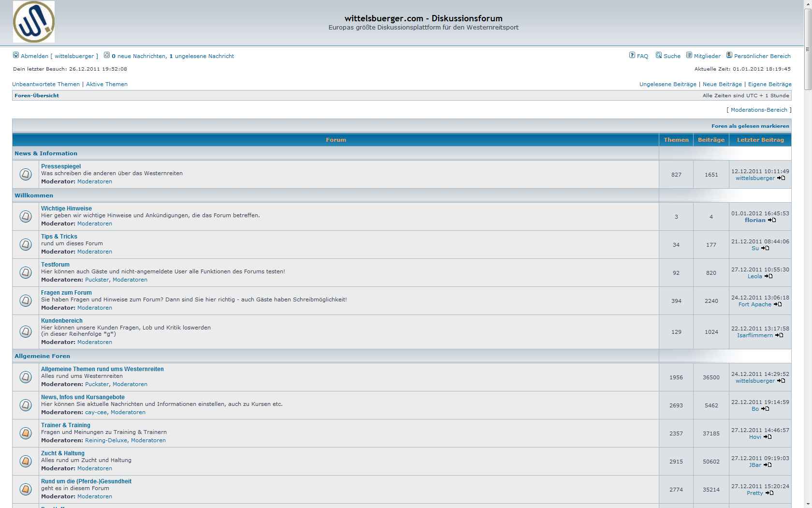This screenshot has height=508, width=812.
Task: Open the Willkommen category
Action: tap(34, 195)
